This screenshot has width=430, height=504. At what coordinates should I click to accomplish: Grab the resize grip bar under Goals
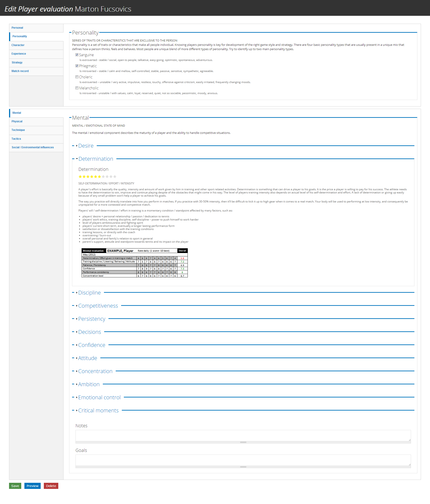[x=243, y=467]
